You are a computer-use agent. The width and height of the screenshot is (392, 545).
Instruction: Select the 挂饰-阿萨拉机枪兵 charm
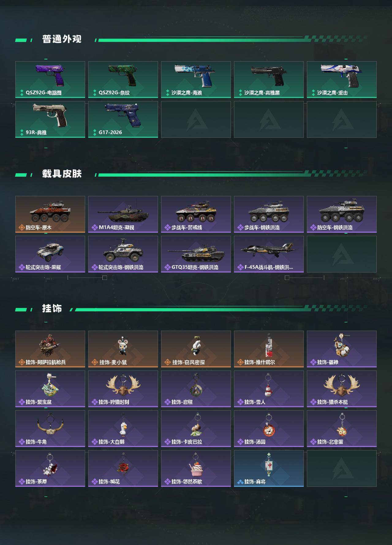point(50,349)
